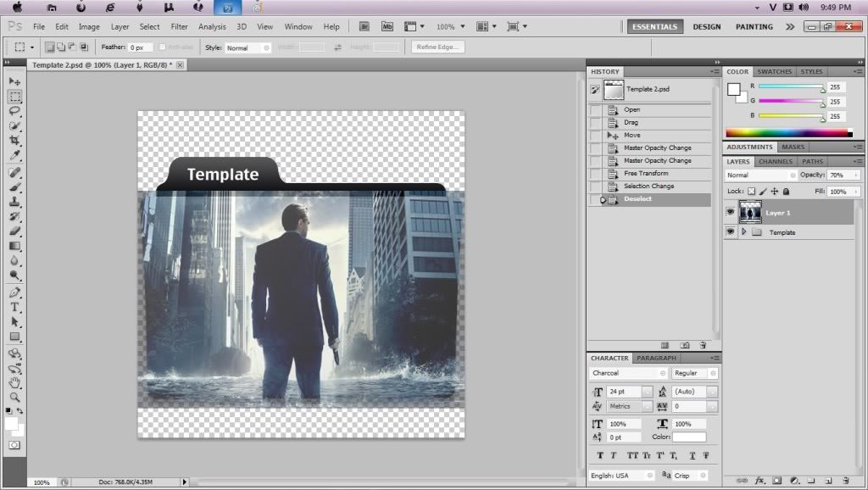The width and height of the screenshot is (868, 490).
Task: Open the Layer menu
Action: (120, 26)
